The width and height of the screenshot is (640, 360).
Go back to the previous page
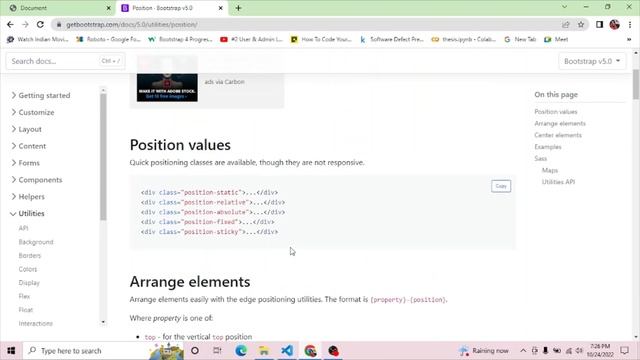click(x=10, y=24)
